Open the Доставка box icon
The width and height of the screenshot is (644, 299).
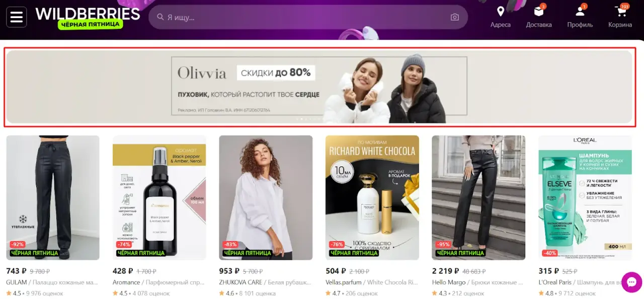pyautogui.click(x=539, y=12)
